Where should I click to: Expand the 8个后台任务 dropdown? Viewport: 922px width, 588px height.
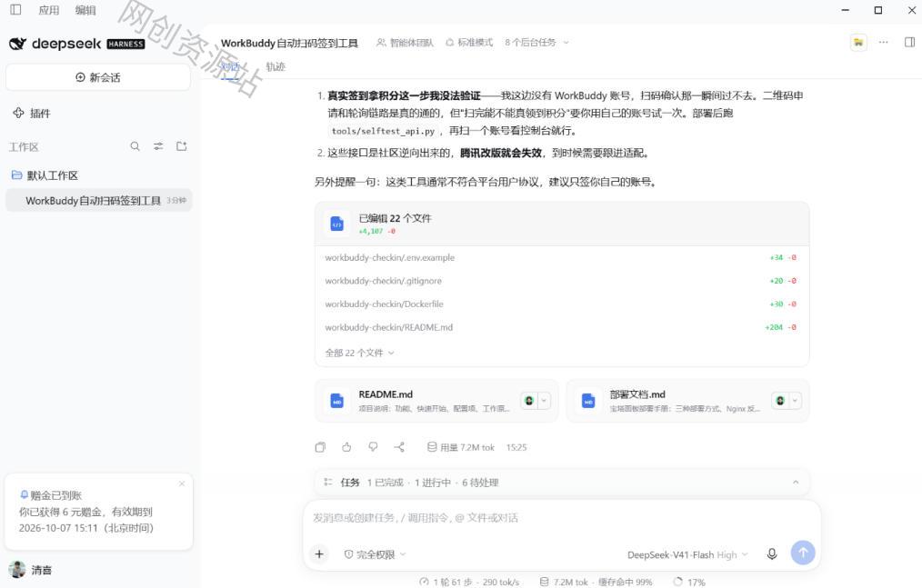(536, 43)
